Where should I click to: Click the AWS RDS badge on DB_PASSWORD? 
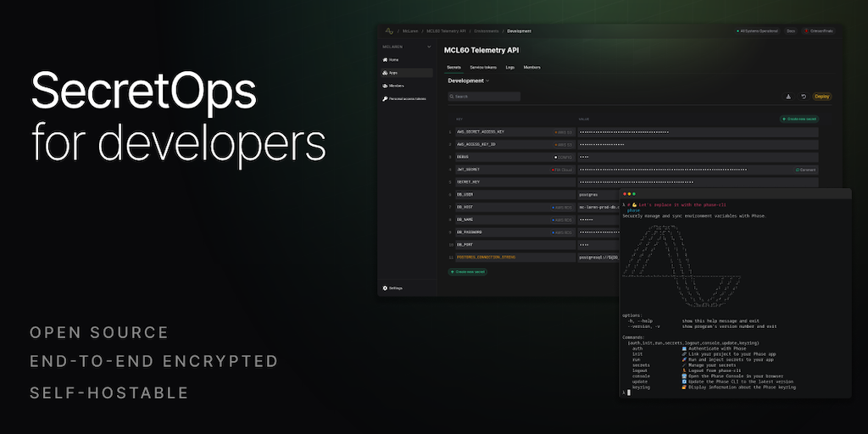click(562, 232)
